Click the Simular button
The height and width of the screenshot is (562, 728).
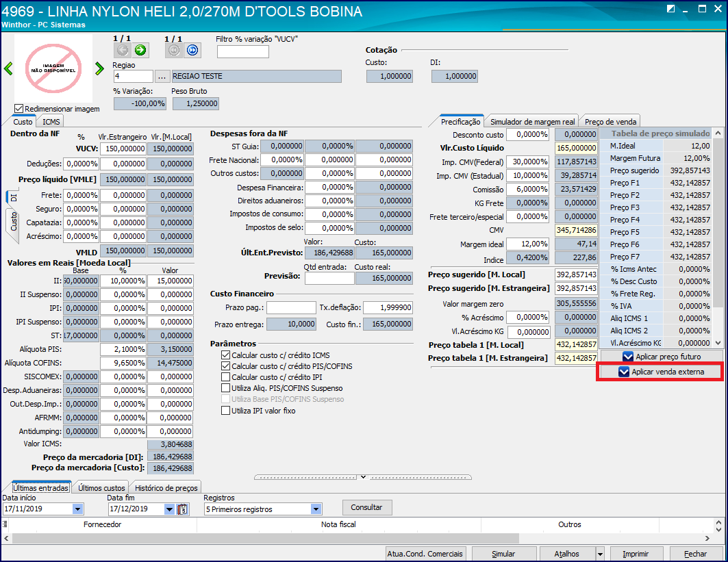(503, 554)
